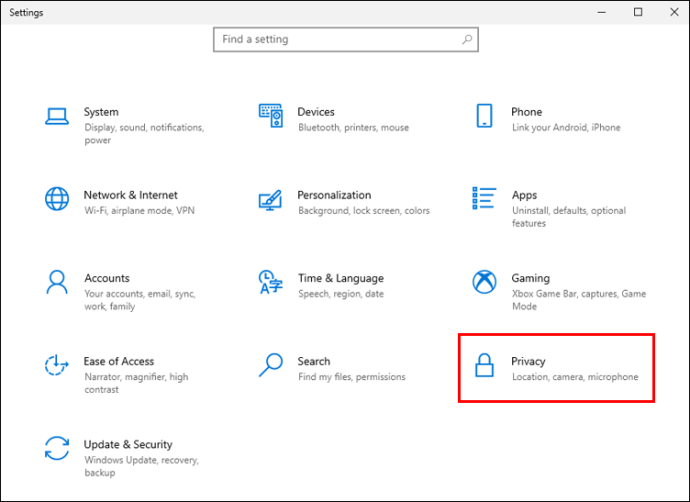The width and height of the screenshot is (690, 502).
Task: Click the Time & Language icon
Action: (271, 282)
